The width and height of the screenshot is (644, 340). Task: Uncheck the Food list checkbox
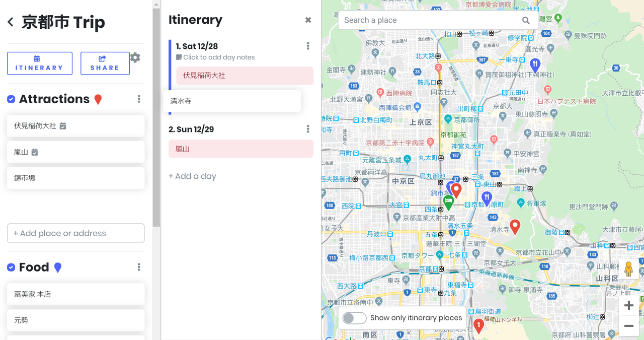(11, 267)
